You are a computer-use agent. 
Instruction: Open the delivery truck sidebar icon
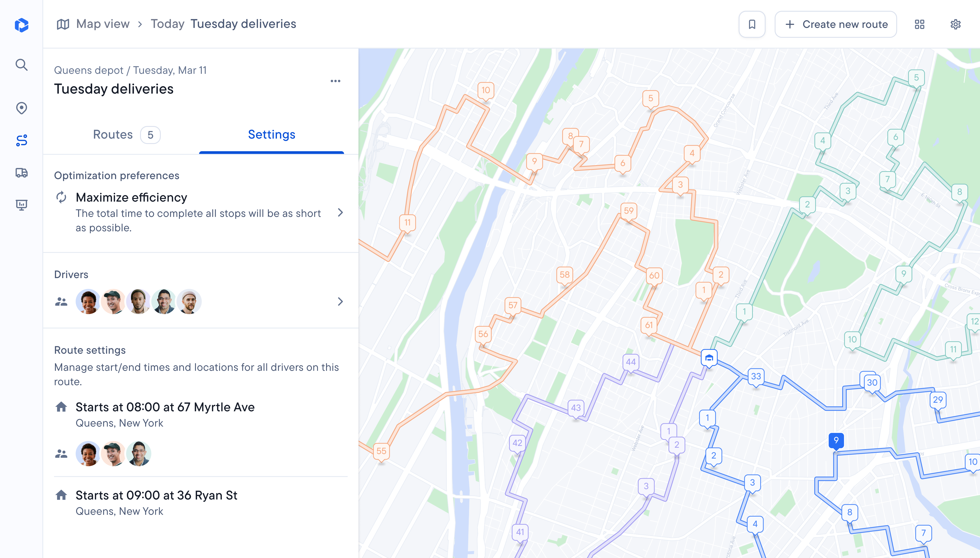click(21, 173)
